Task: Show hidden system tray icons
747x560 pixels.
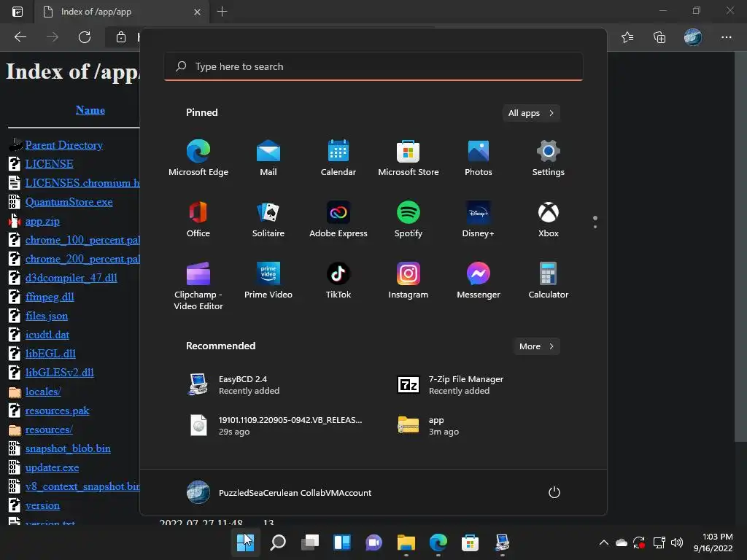Action: (x=603, y=542)
